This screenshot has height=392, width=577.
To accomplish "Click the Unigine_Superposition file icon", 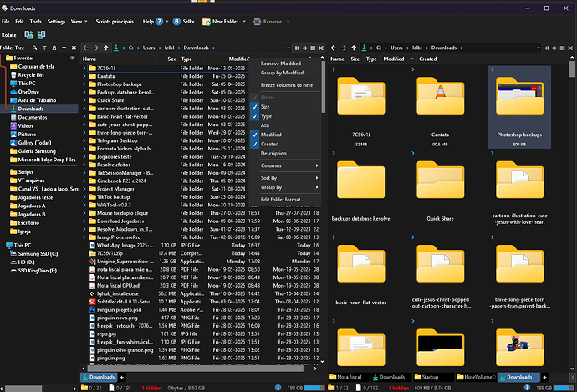I will pyautogui.click(x=93, y=262).
